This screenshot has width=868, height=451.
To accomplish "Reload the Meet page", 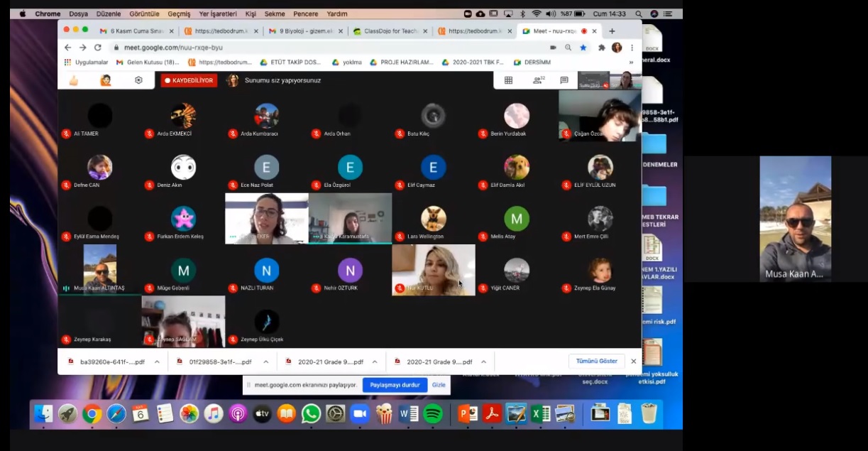I will (99, 48).
